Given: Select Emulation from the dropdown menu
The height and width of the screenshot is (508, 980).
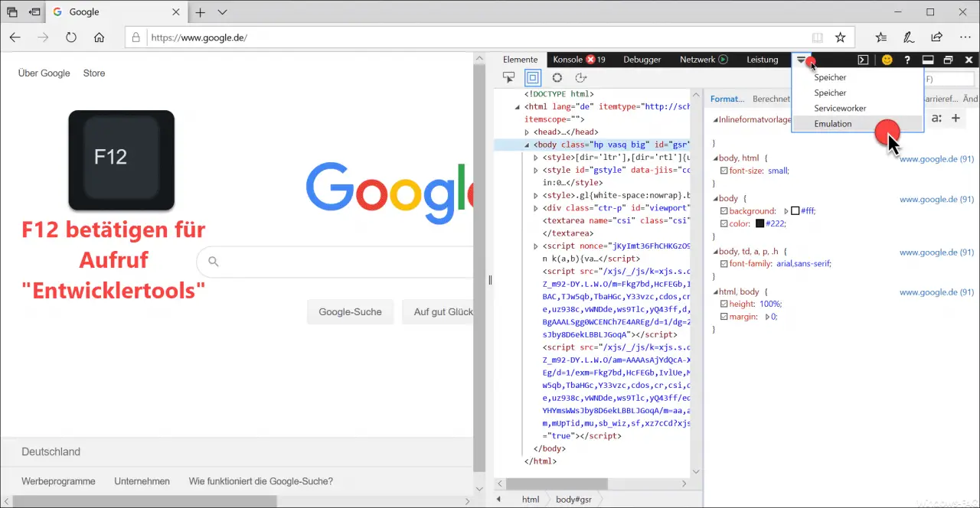Looking at the screenshot, I should pos(857,124).
